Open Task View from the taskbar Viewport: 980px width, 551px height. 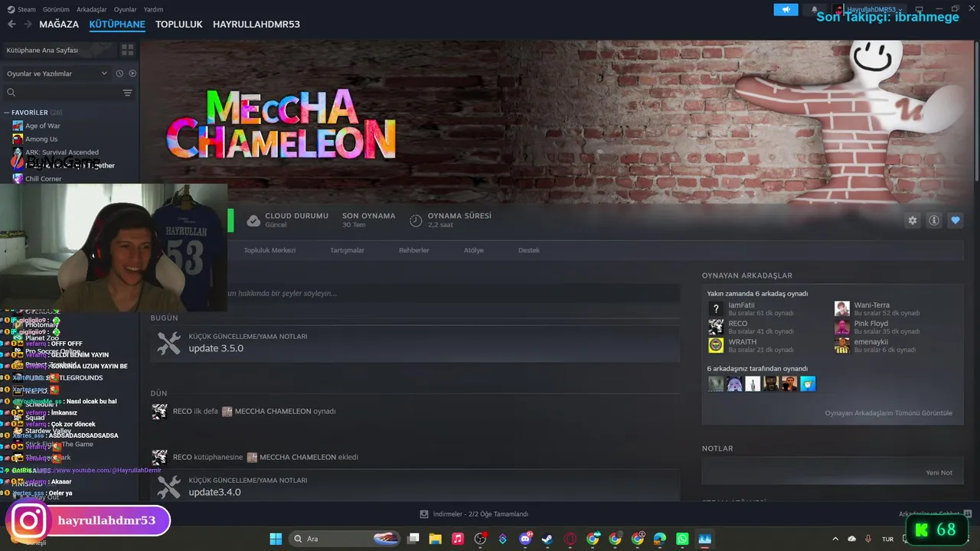click(x=413, y=539)
